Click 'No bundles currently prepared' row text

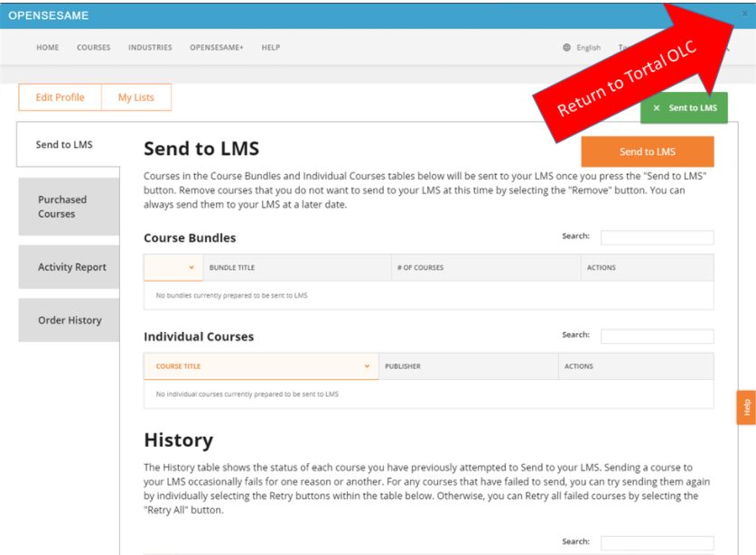click(x=231, y=295)
